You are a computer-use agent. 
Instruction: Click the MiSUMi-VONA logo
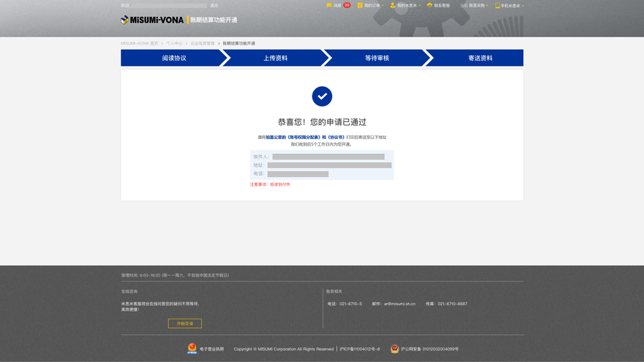click(153, 20)
